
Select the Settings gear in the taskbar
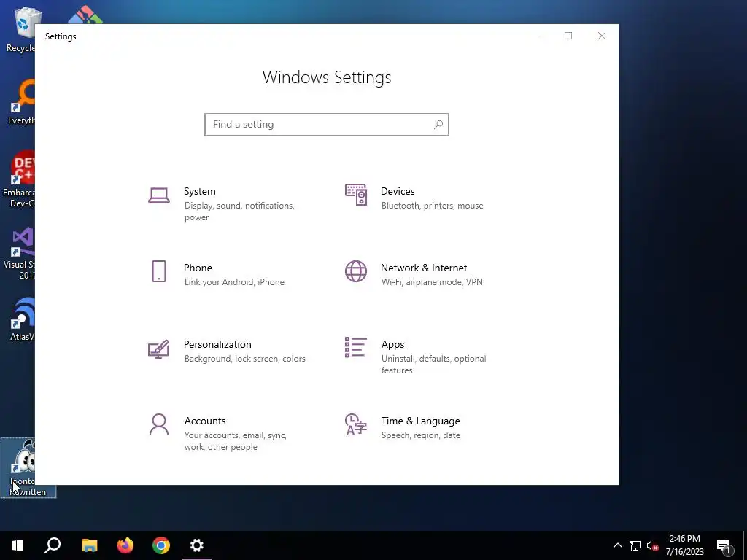tap(197, 545)
